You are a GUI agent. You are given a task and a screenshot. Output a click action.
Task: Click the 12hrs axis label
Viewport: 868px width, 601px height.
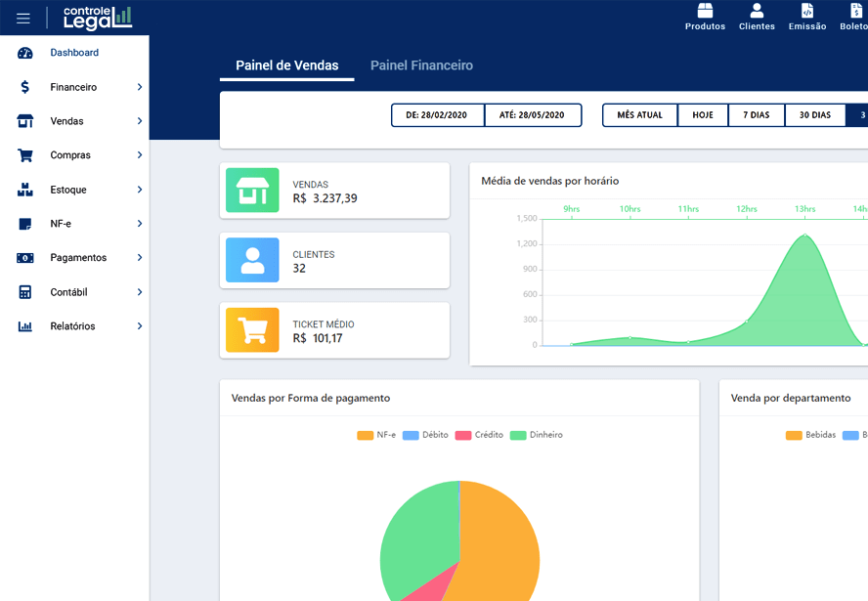(746, 208)
